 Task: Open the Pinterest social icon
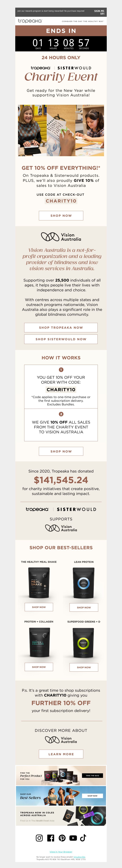click(62, 838)
